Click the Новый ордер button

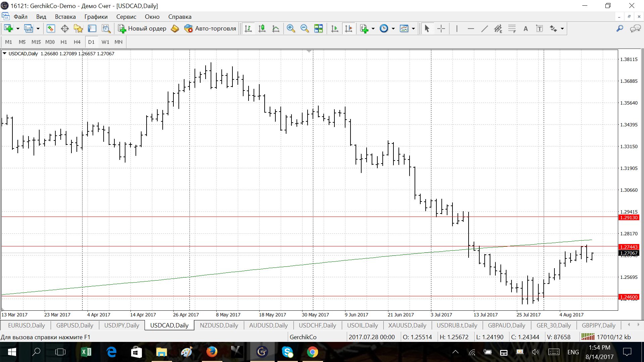(x=142, y=29)
